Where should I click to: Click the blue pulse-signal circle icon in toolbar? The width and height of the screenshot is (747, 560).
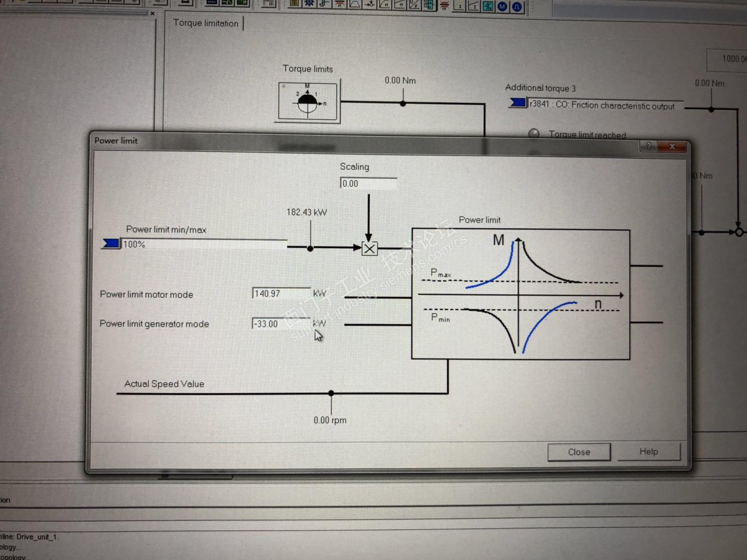click(x=517, y=7)
